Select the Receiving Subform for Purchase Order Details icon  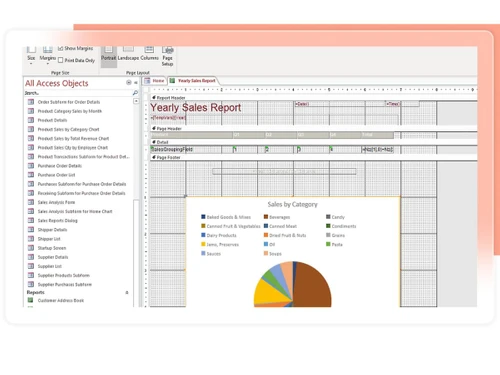[x=31, y=193]
